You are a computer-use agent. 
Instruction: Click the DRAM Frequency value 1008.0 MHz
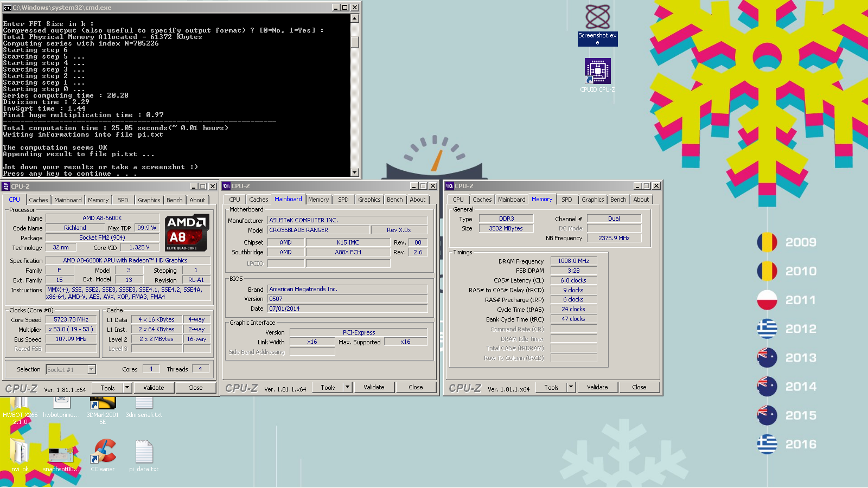pos(573,261)
